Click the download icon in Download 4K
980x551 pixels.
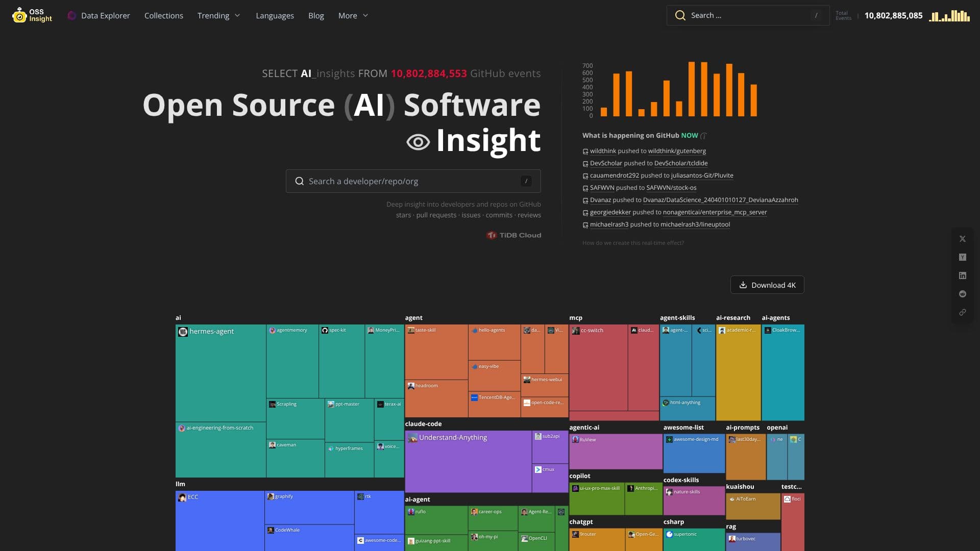[x=743, y=285]
